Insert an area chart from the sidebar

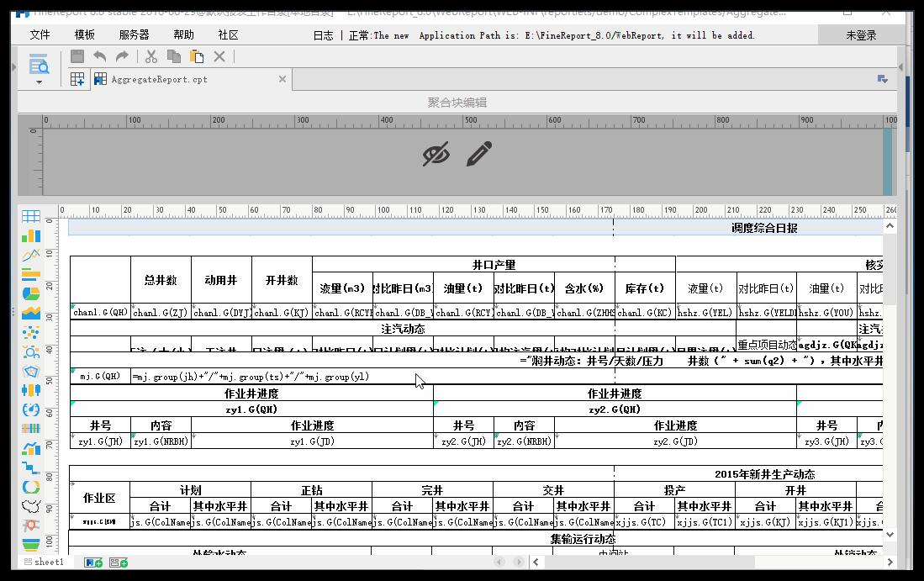click(30, 313)
